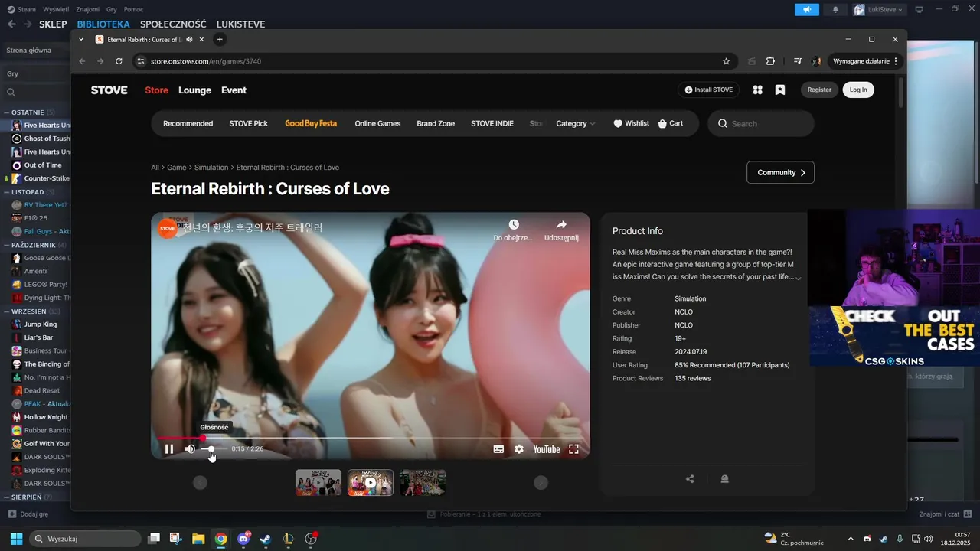Open the Chrome media control icon
The width and height of the screenshot is (980, 551).
click(797, 61)
